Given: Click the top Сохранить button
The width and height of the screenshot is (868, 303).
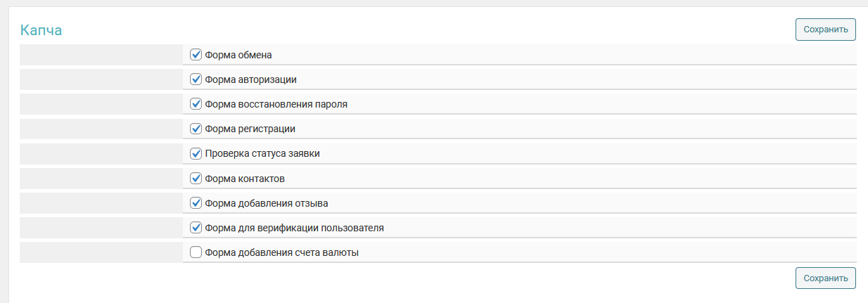Looking at the screenshot, I should click(x=825, y=30).
